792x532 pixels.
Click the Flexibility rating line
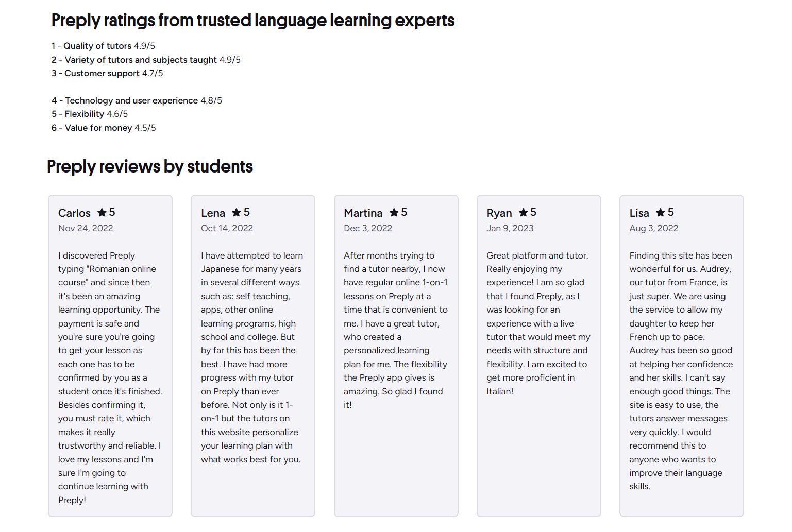pos(90,114)
